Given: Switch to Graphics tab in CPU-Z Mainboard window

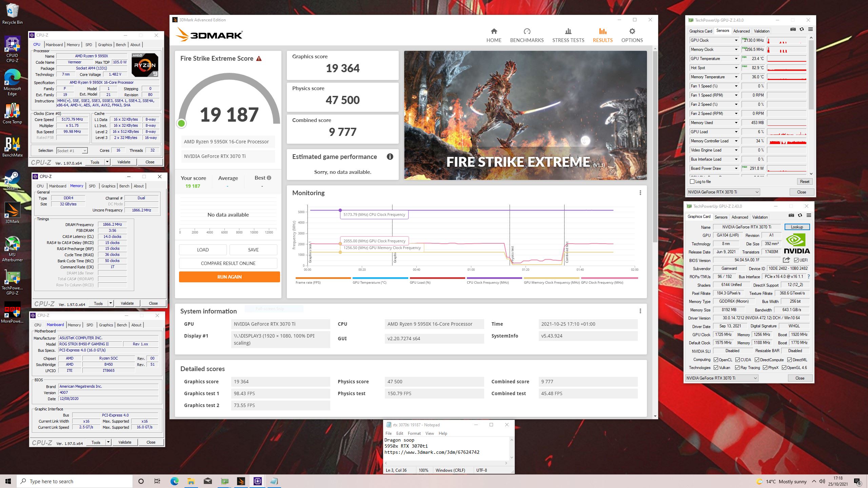Looking at the screenshot, I should [106, 325].
